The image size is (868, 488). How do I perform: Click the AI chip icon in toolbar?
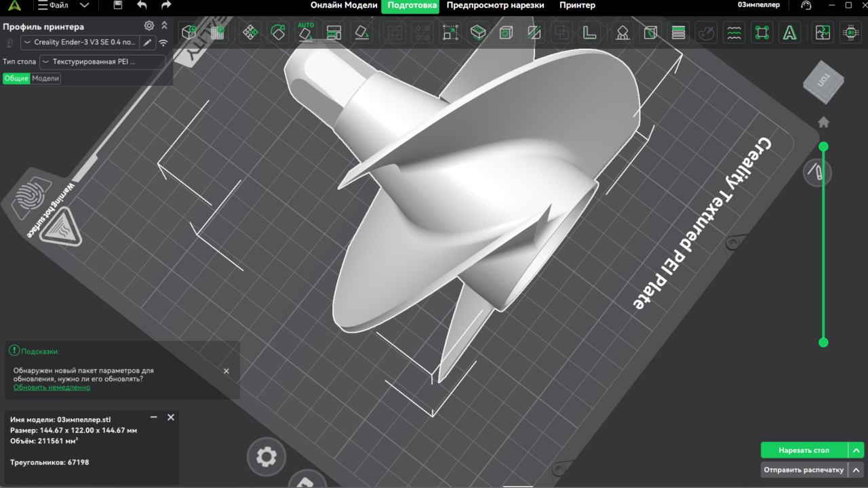coord(849,33)
